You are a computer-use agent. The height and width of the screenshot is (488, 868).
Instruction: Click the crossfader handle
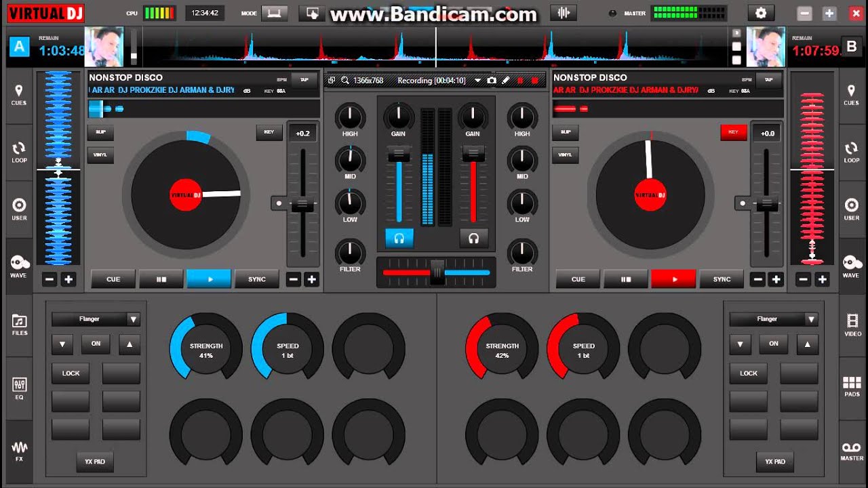[x=437, y=272]
